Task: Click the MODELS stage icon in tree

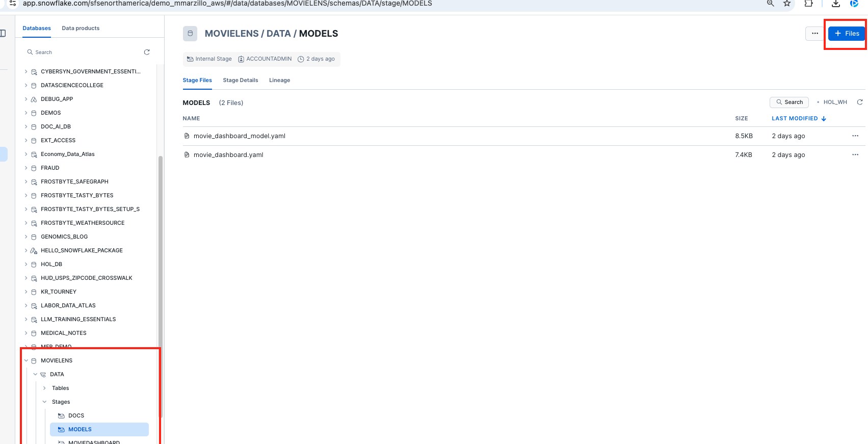Action: [x=61, y=430]
